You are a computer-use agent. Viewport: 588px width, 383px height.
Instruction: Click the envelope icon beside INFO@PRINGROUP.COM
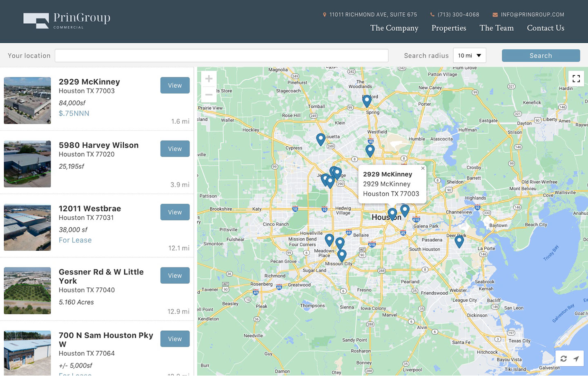495,14
